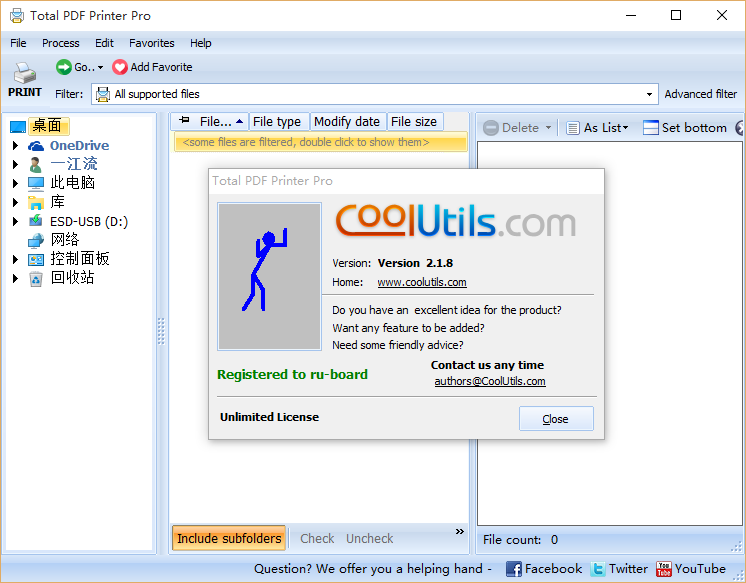This screenshot has height=583, width=746.
Task: Open the Favorites menu
Action: pos(151,43)
